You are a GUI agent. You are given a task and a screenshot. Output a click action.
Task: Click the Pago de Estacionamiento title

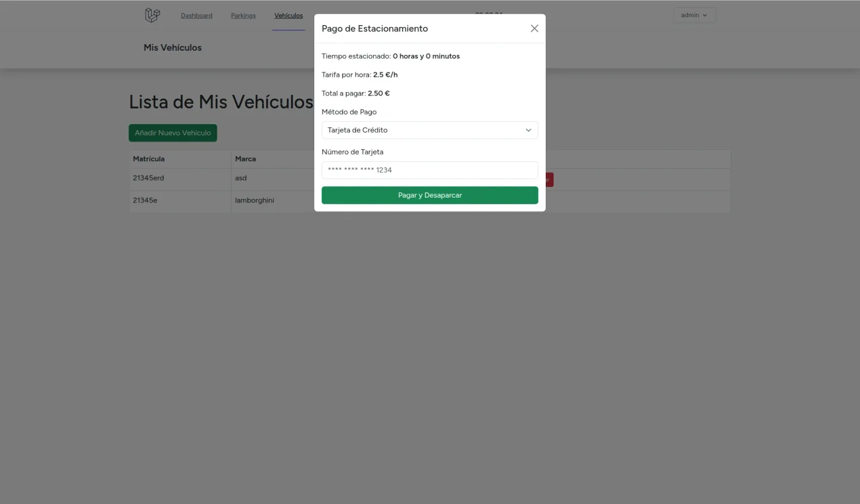coord(374,29)
